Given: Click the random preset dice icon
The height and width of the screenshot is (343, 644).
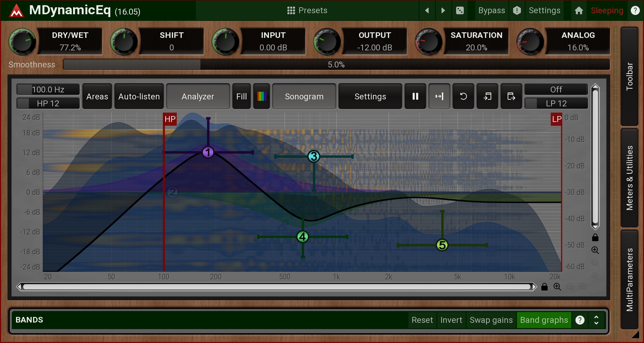Looking at the screenshot, I should (460, 10).
